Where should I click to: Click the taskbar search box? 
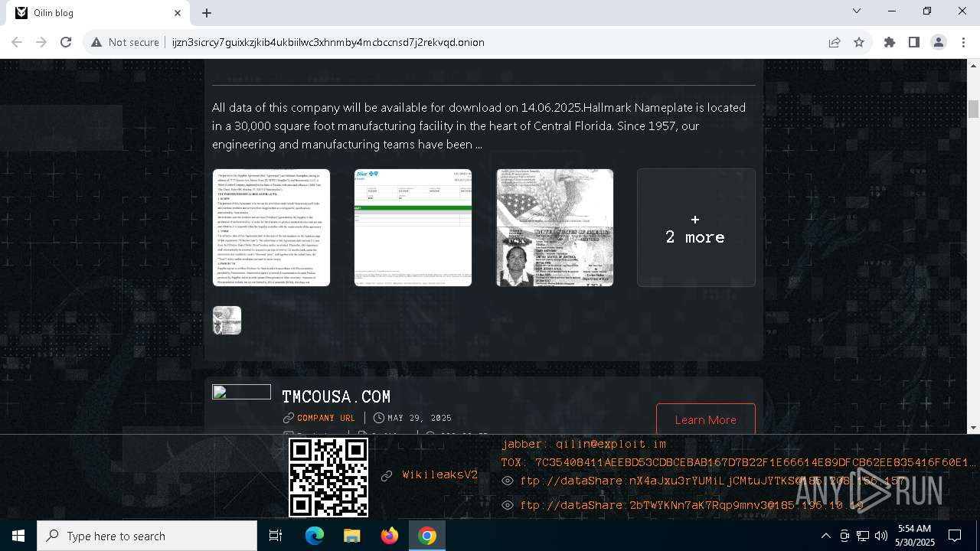[x=147, y=536]
